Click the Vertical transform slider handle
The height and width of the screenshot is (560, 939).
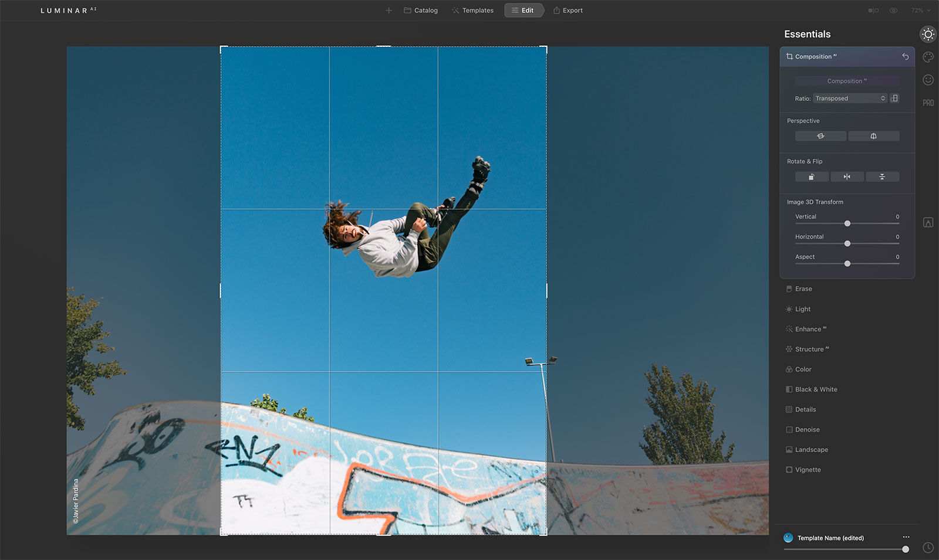pos(847,223)
